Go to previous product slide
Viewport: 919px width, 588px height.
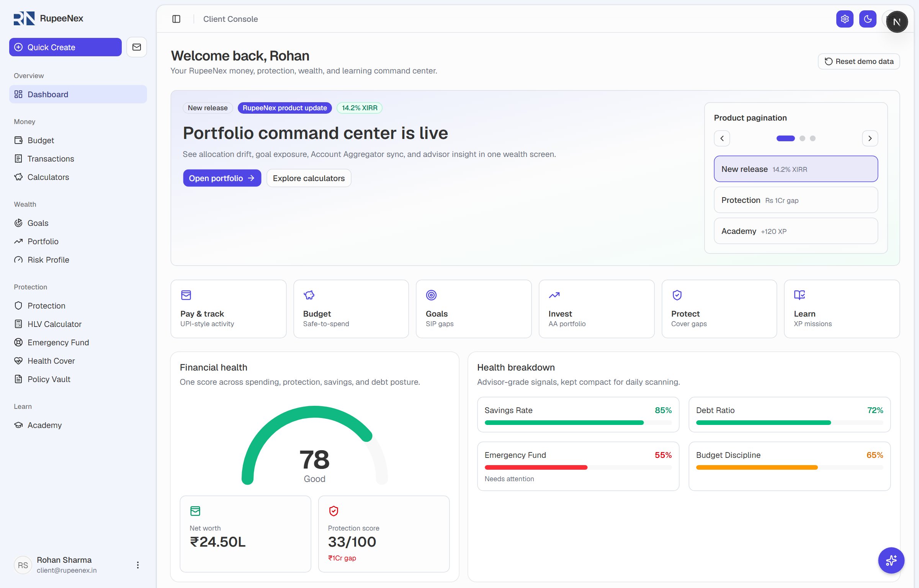click(722, 139)
